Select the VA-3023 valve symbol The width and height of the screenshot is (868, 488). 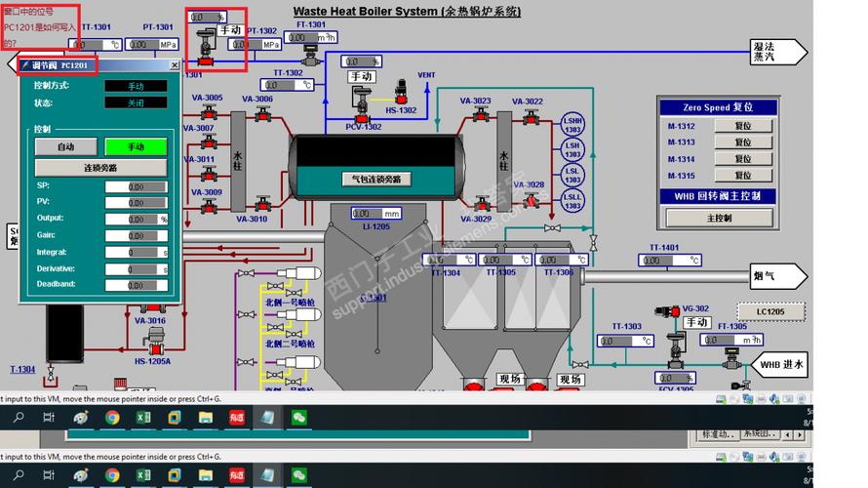tap(480, 115)
